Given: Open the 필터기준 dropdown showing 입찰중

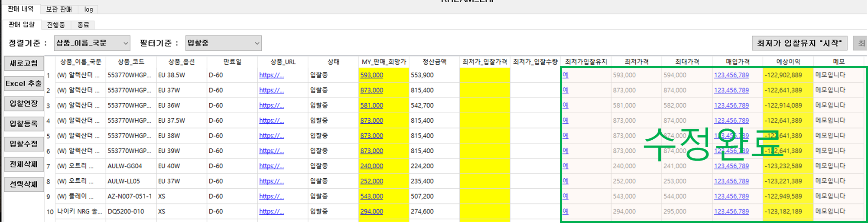Looking at the screenshot, I should coord(223,43).
